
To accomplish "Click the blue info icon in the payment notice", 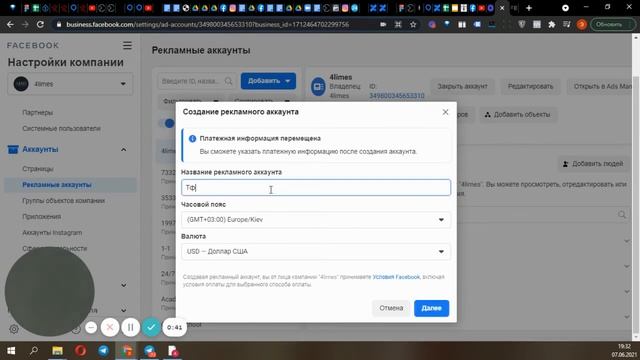I will [192, 139].
